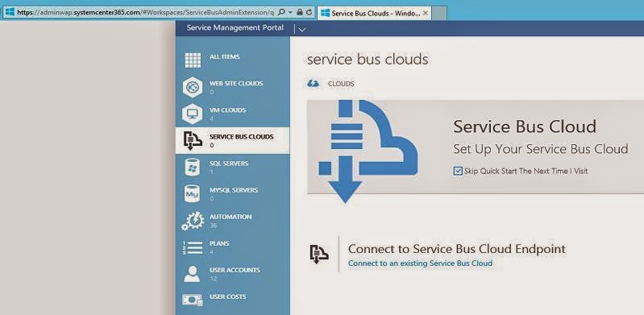Select USER ACCOUNTS menu label

235,270
